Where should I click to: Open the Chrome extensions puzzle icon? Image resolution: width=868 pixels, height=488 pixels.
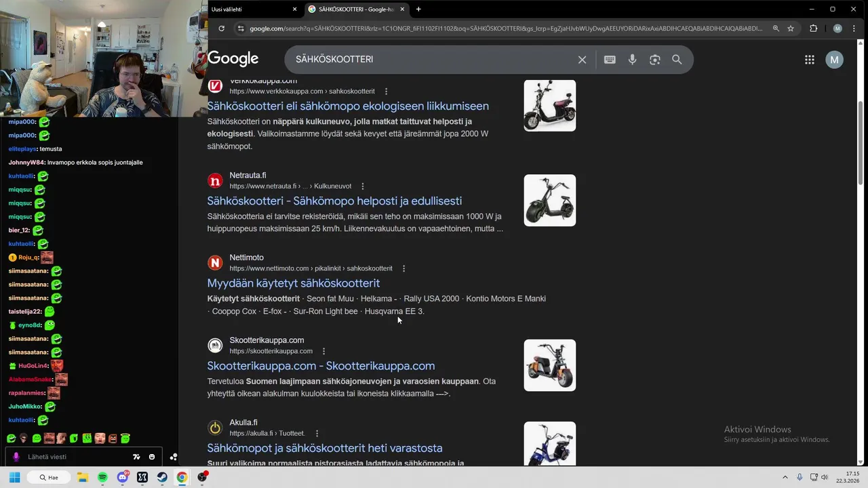coord(813,28)
